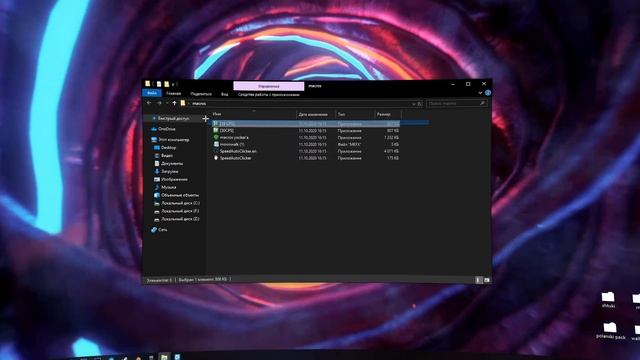
Task: Open the Главная ribbon tab
Action: (173, 93)
